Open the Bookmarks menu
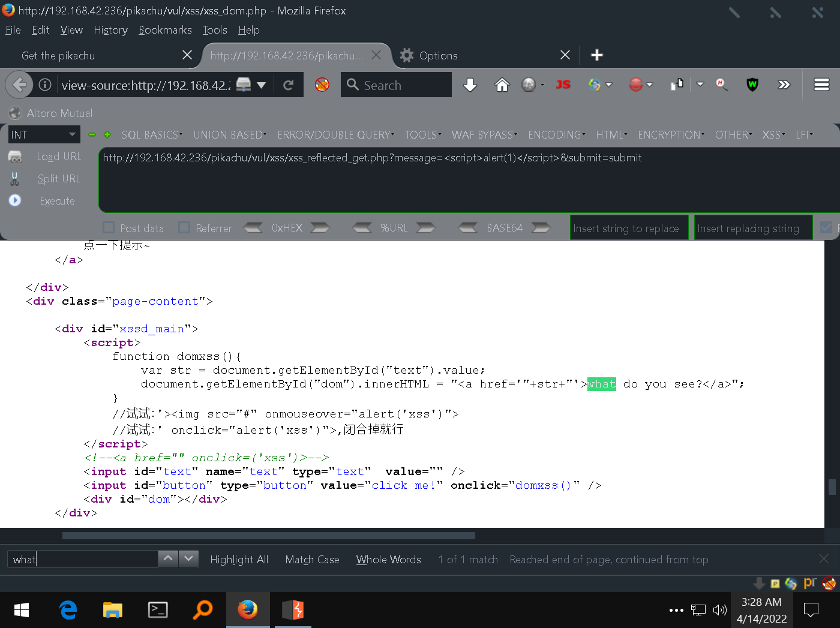840x628 pixels. 165,30
